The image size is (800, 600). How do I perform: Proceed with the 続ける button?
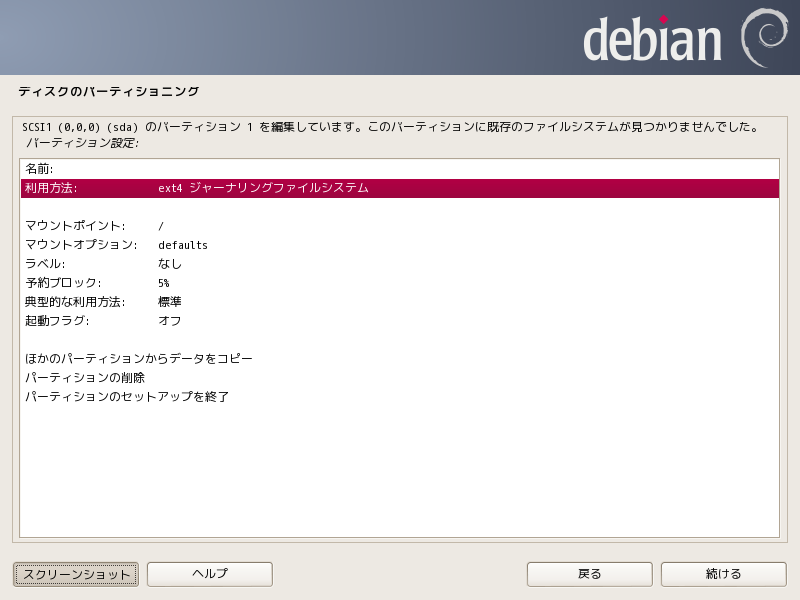[x=724, y=574]
